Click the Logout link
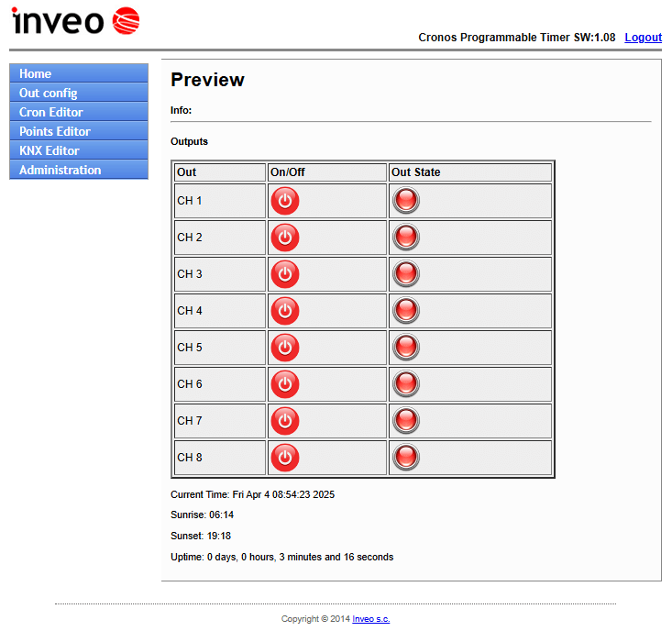The image size is (672, 631). tap(643, 38)
